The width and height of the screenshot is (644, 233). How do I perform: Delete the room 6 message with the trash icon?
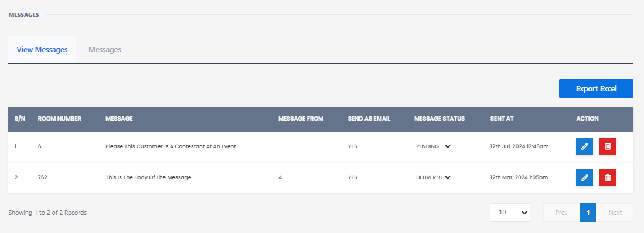click(x=608, y=146)
